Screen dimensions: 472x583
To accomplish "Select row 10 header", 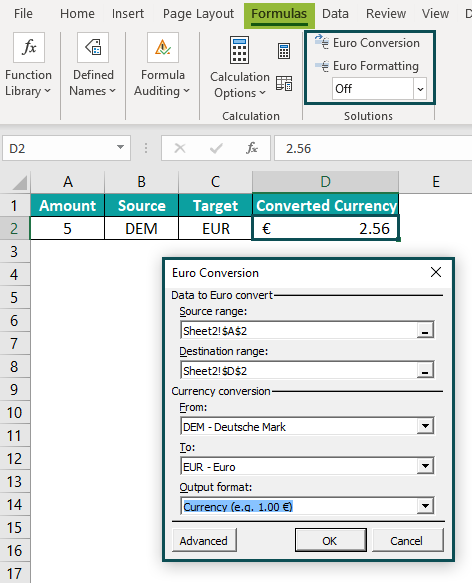I will pyautogui.click(x=14, y=413).
